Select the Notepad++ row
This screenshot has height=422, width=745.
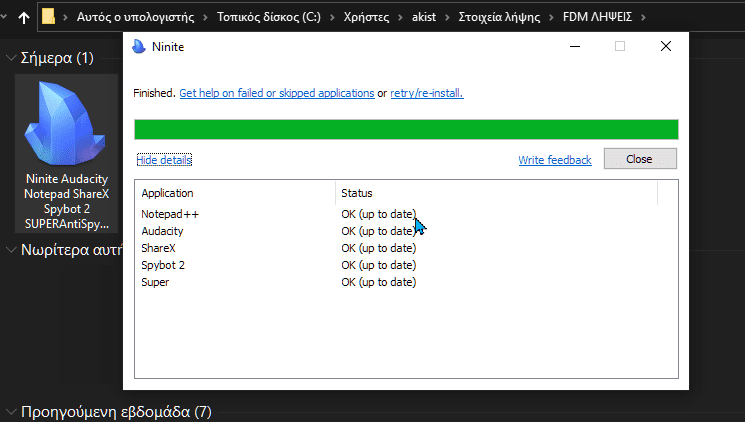[406, 214]
